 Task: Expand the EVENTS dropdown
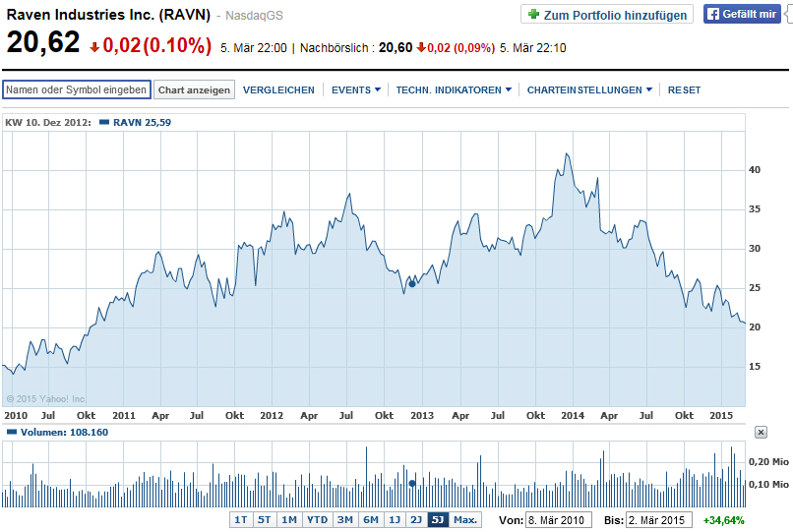click(356, 90)
